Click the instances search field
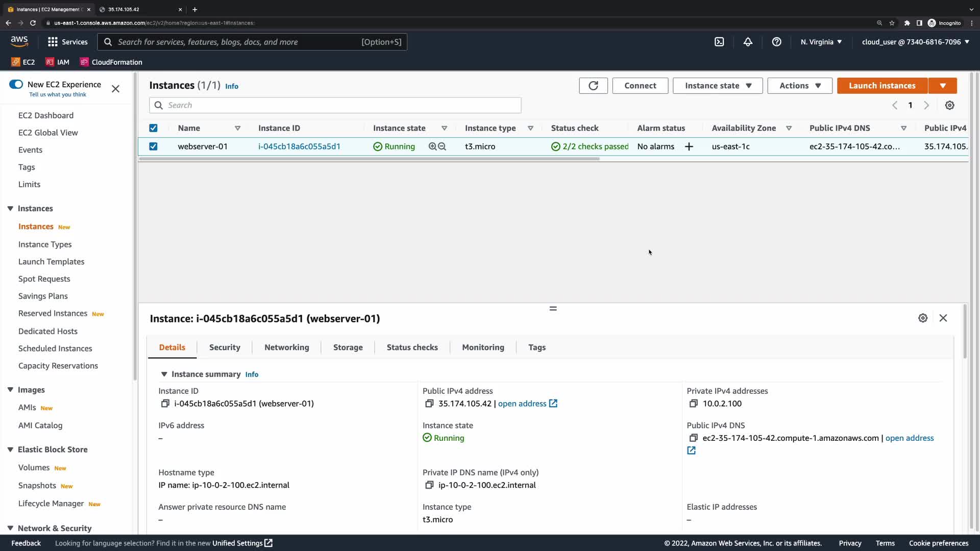This screenshot has width=980, height=551. (x=337, y=105)
